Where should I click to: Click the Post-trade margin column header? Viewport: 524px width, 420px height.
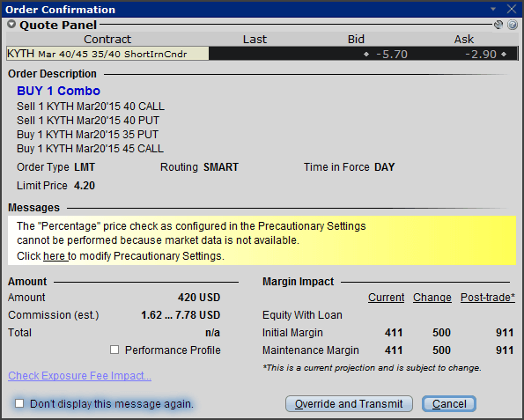(488, 298)
